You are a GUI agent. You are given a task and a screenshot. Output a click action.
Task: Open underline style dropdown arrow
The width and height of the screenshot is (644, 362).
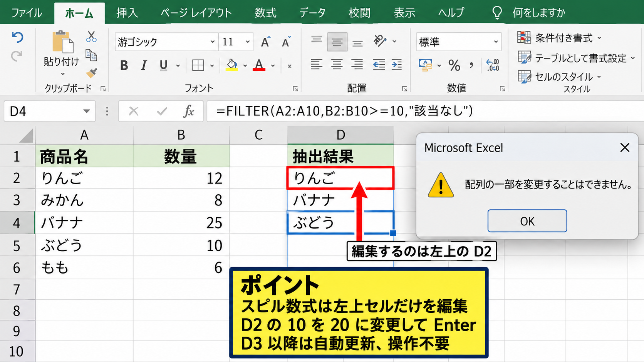(x=178, y=66)
